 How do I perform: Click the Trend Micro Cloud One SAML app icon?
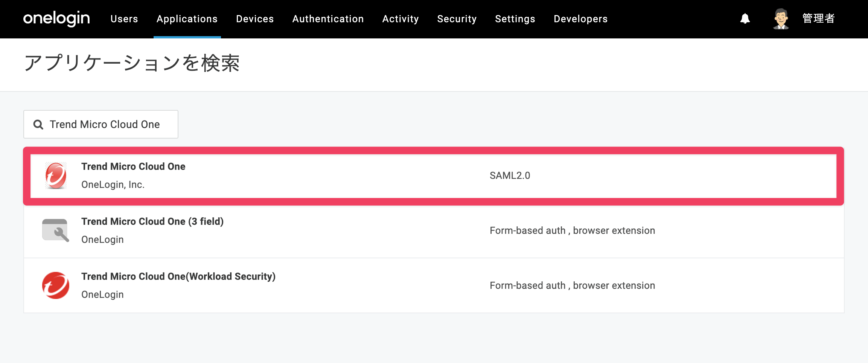[x=56, y=175]
